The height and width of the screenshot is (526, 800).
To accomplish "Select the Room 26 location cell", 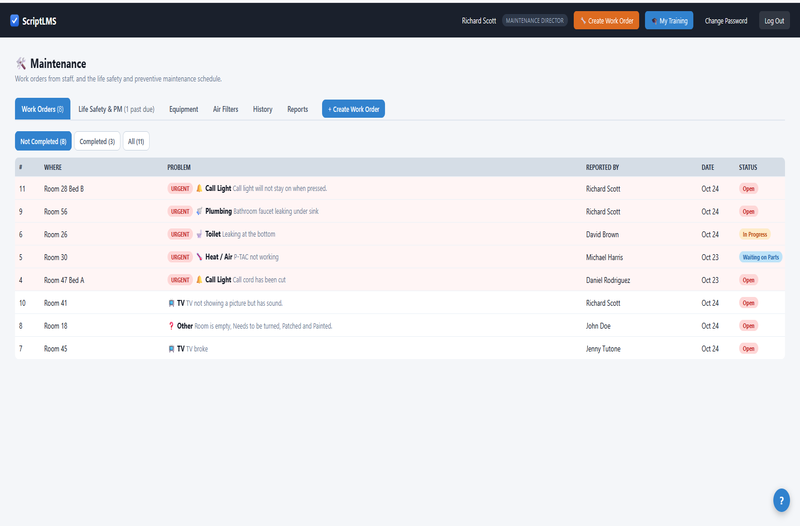I will point(56,235).
